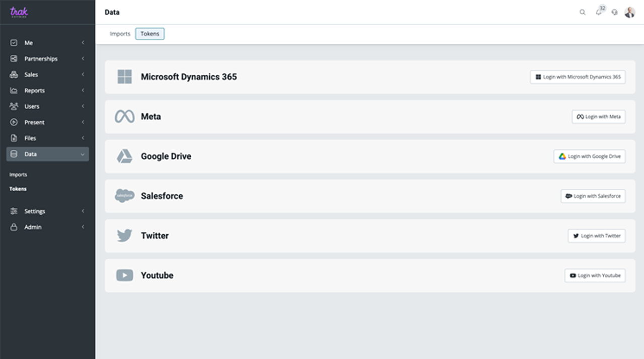Click the Google Drive triangle logo

click(x=124, y=156)
